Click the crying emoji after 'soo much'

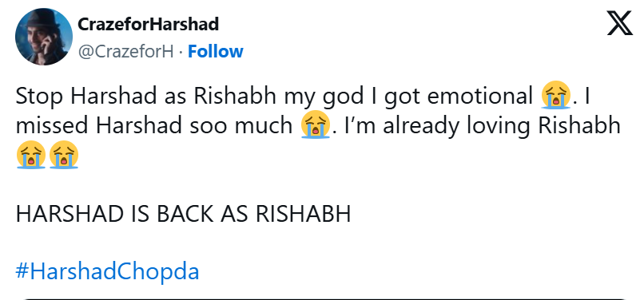coord(316,124)
